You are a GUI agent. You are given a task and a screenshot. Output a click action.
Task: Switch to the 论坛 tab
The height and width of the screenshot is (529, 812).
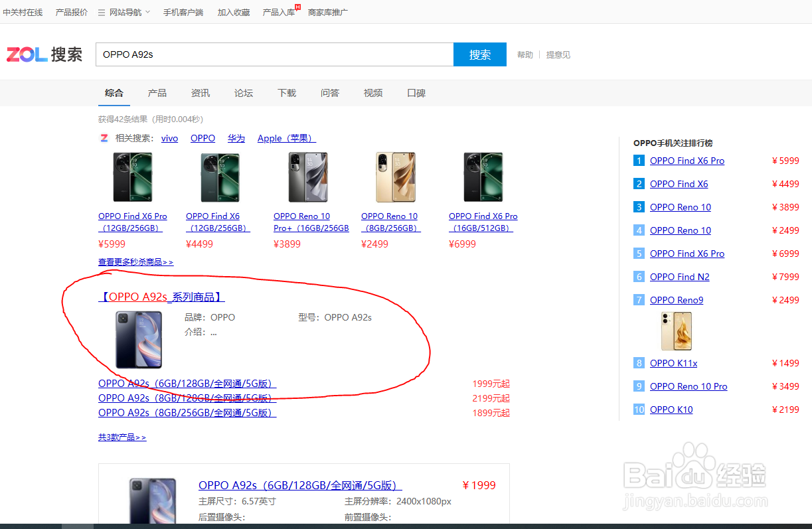coord(244,93)
